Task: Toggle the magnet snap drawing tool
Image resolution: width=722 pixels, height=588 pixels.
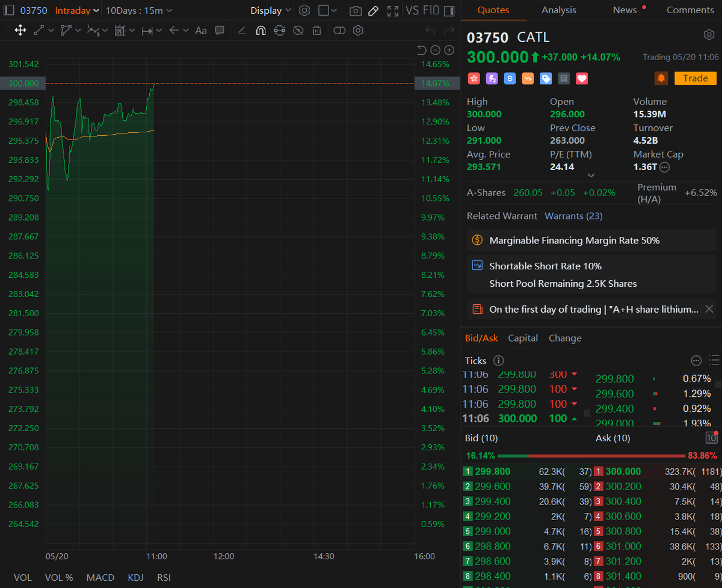Action: tap(261, 30)
